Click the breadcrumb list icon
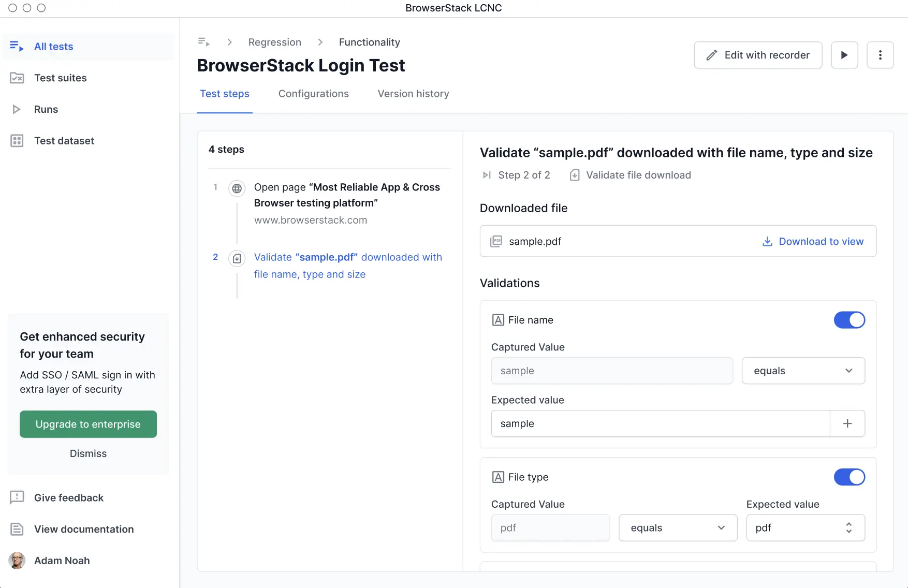 click(x=203, y=42)
